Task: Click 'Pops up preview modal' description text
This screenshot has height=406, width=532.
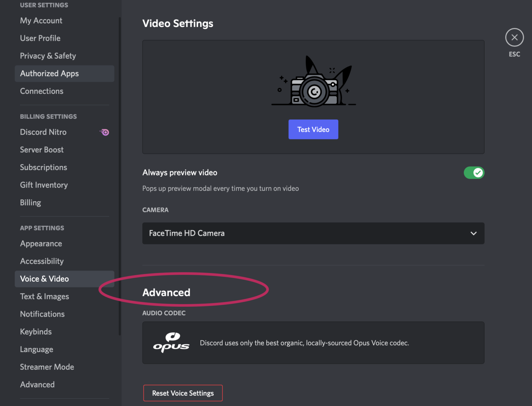Action: pyautogui.click(x=221, y=189)
